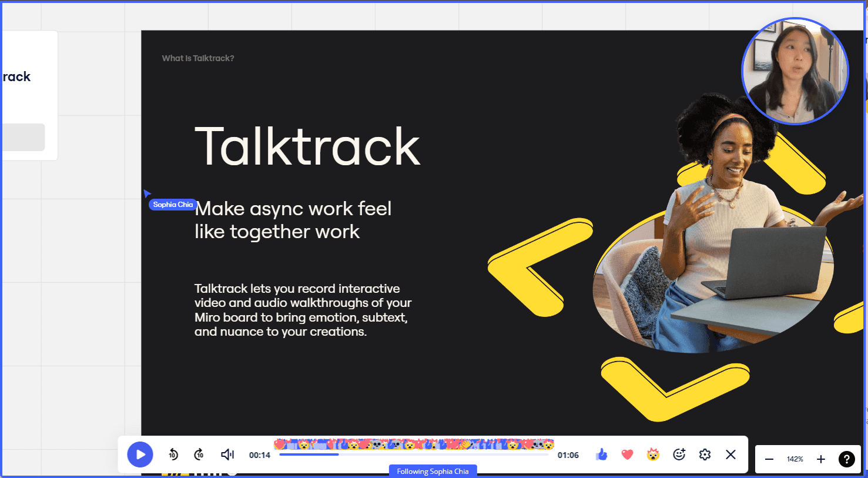Screen dimensions: 868x478
Task: Send a red heart reaction
Action: [627, 454]
